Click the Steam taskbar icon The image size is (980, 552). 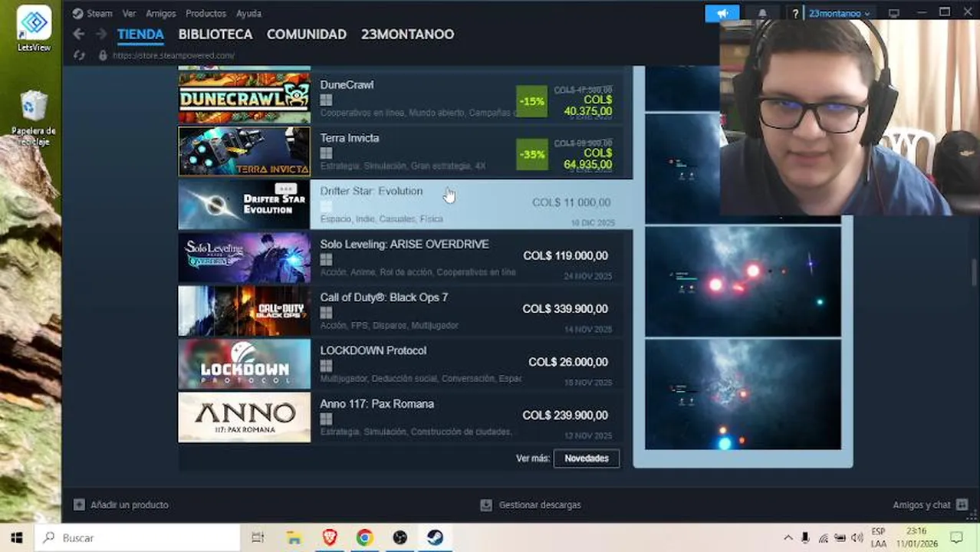[x=436, y=538]
